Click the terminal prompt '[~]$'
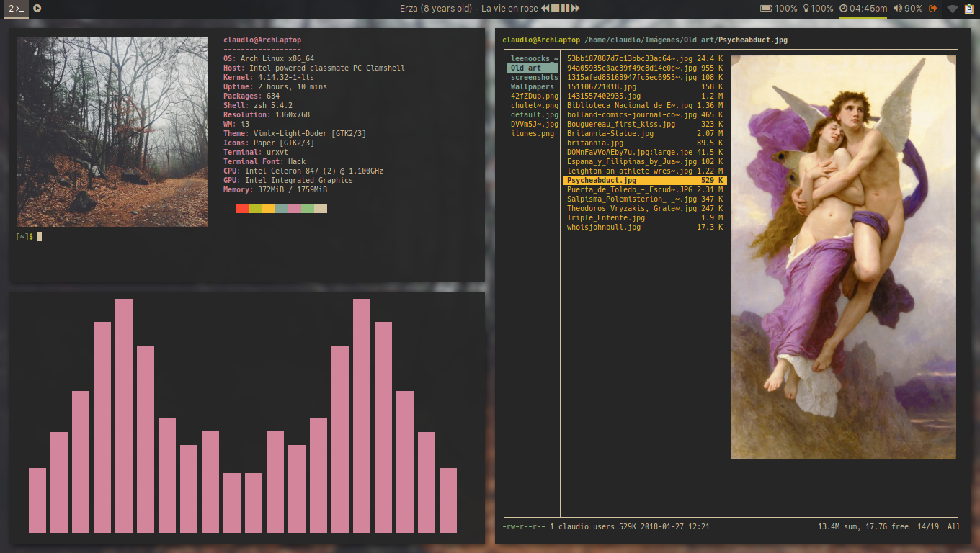Viewport: 980px width, 553px height. (x=24, y=236)
